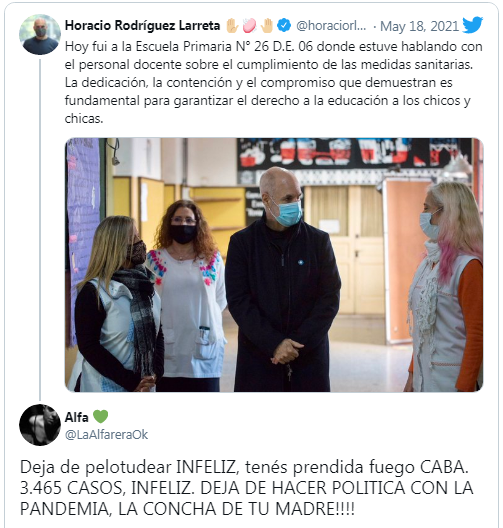Open the @LaAlfareraOk handle

(106, 435)
